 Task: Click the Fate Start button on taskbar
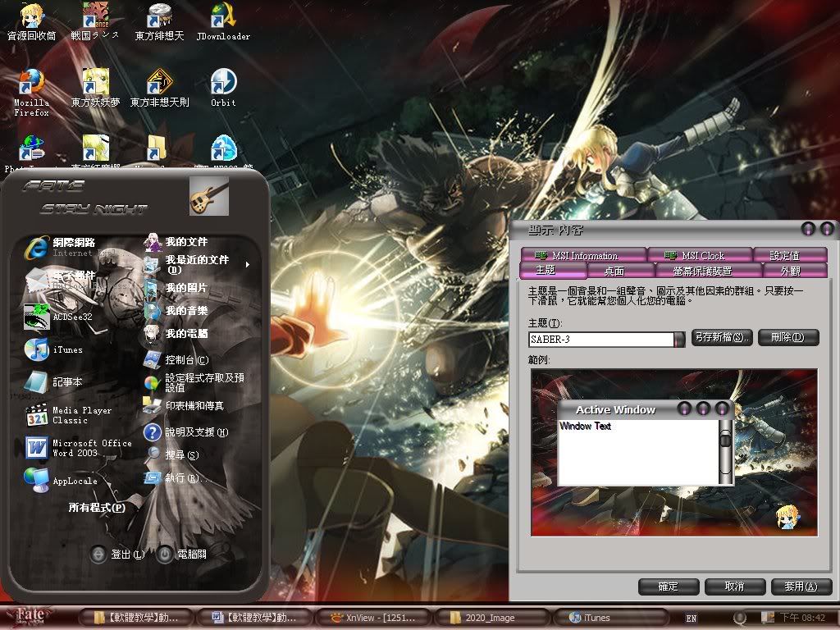pyautogui.click(x=32, y=616)
